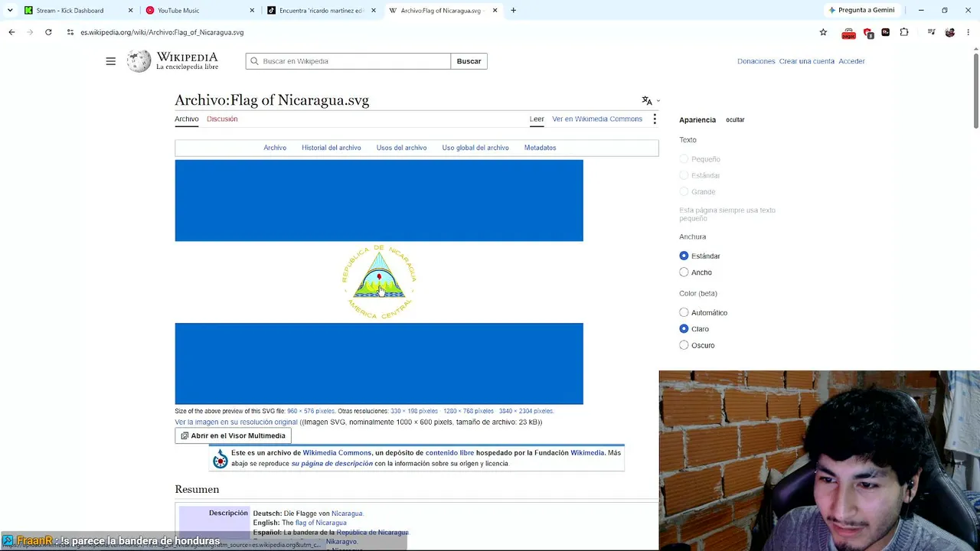
Task: Go back to the previous page
Action: pyautogui.click(x=11, y=32)
